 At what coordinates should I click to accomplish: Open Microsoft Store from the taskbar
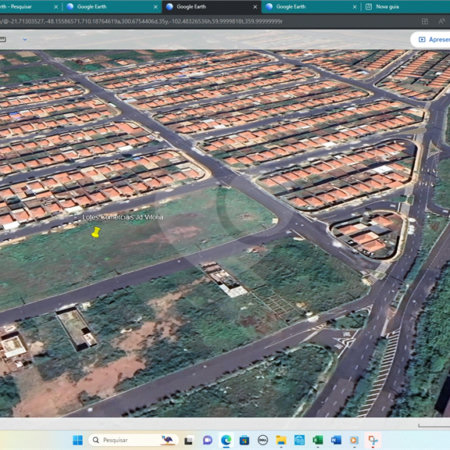point(244,440)
